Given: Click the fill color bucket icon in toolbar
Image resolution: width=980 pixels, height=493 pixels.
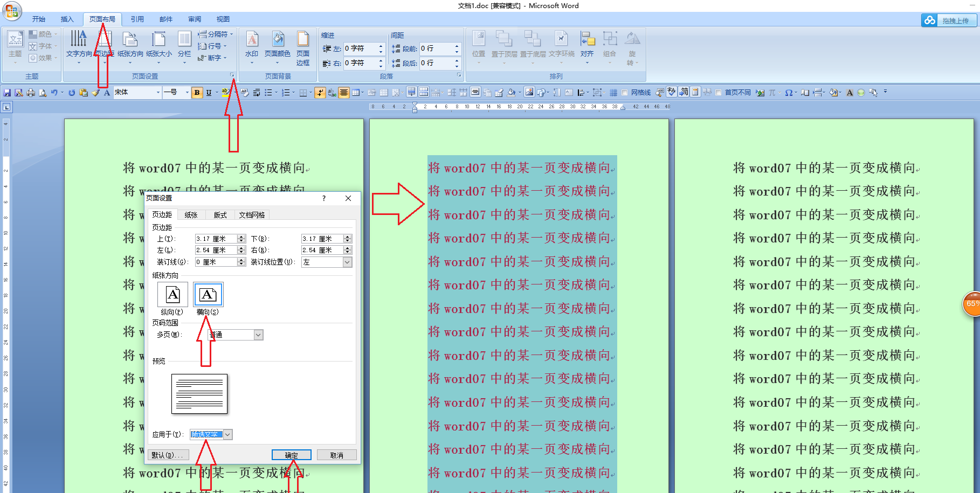Looking at the screenshot, I should (511, 92).
